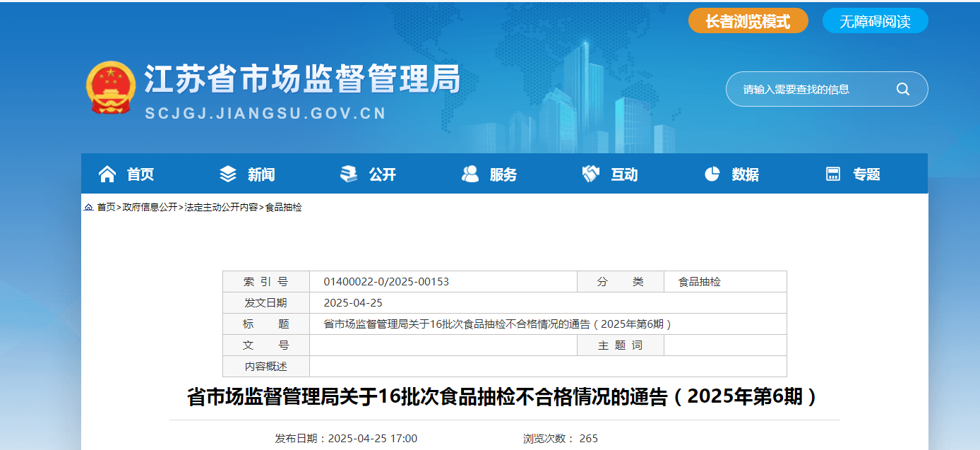Click the 主题词 table label
The width and height of the screenshot is (980, 450).
coord(621,345)
